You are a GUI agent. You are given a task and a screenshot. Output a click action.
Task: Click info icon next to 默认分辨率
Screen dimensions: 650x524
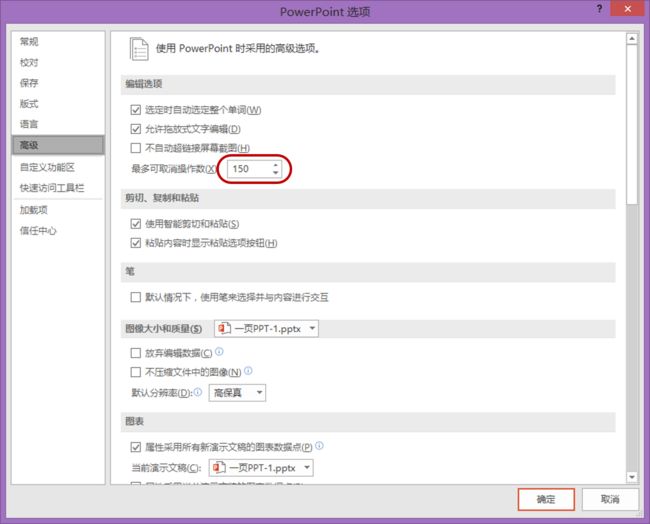point(198,391)
